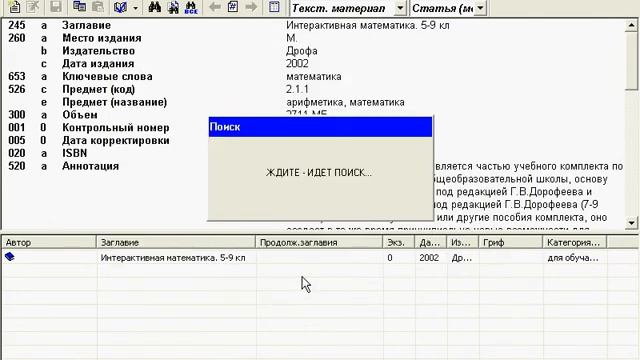Click the '2002' date value in record pane
Viewport: 640px width, 360px height.
pos(297,64)
